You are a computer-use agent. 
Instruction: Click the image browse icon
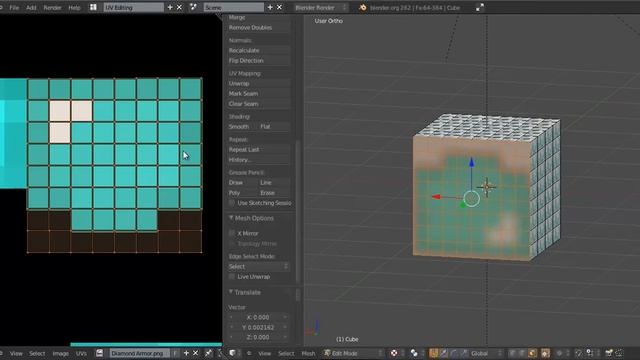tap(100, 353)
